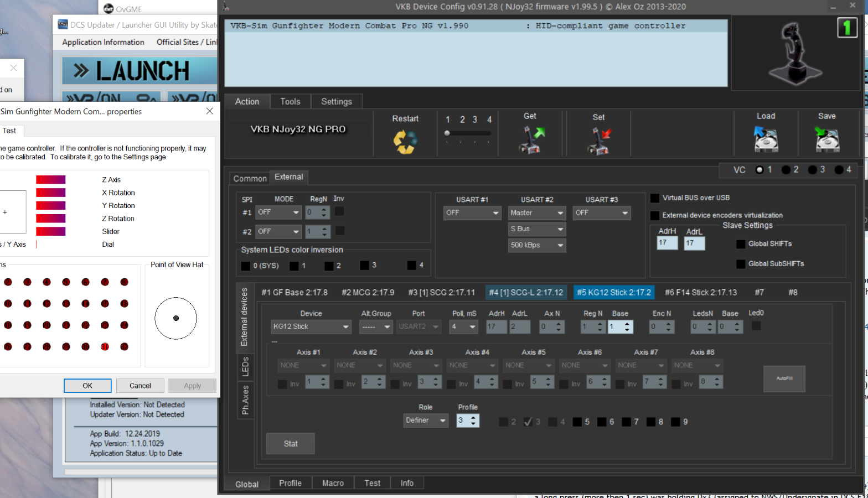
Task: Click the Load disk icon
Action: click(766, 139)
